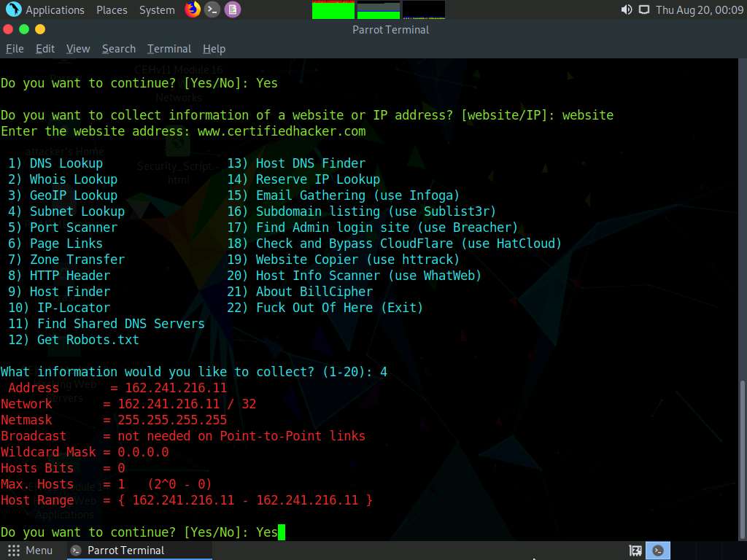Click the black network monitor graph
The image size is (747, 560).
tap(424, 9)
